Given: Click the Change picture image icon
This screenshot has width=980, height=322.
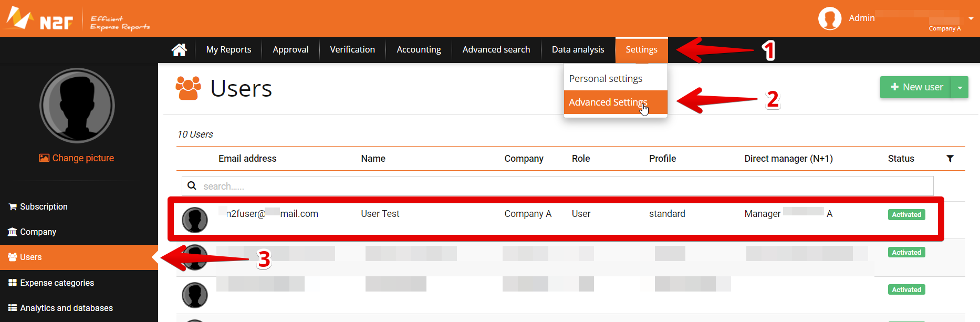Looking at the screenshot, I should click(44, 158).
